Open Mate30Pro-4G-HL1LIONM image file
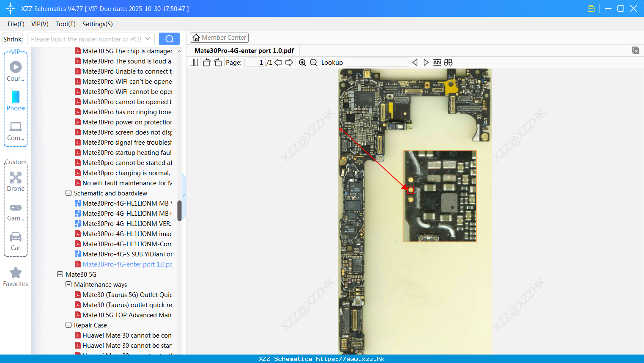This screenshot has height=363, width=644. [x=123, y=234]
